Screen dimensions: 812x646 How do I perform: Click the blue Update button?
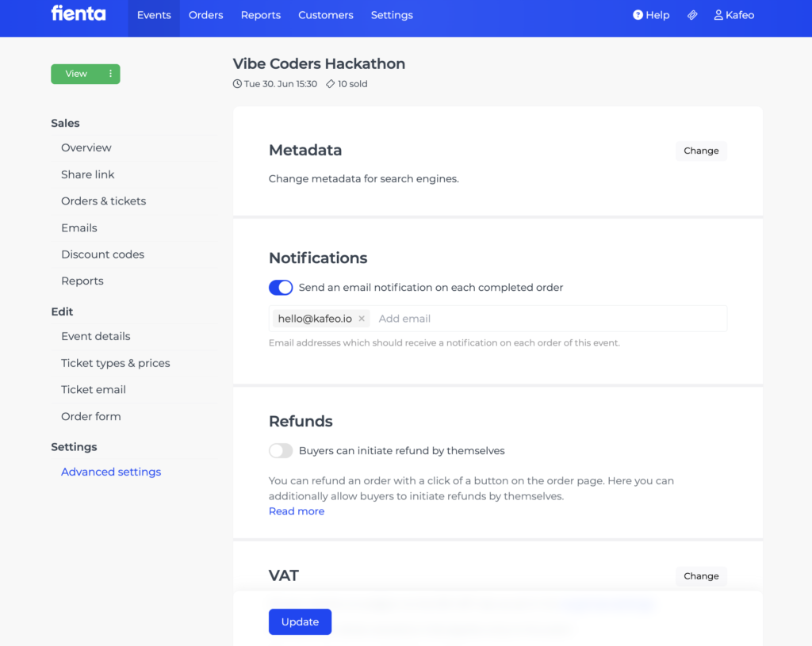pyautogui.click(x=300, y=621)
